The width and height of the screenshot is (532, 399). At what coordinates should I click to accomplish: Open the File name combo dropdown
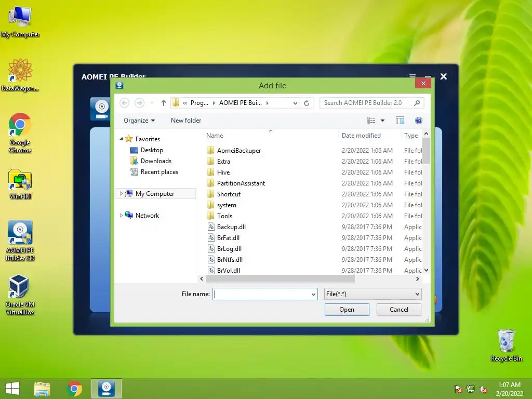point(313,294)
